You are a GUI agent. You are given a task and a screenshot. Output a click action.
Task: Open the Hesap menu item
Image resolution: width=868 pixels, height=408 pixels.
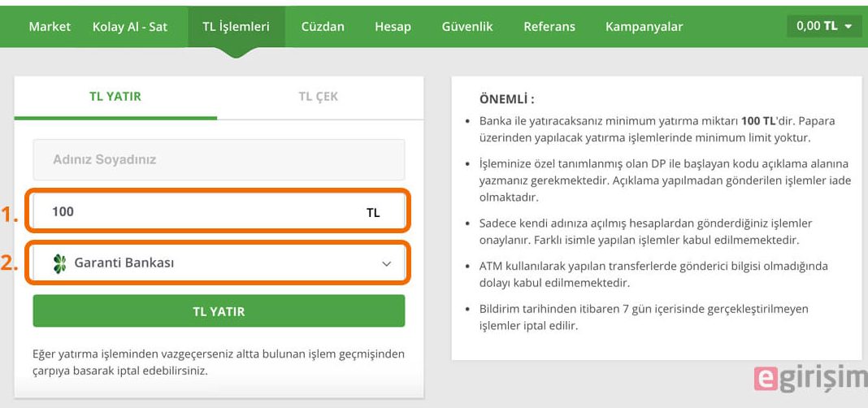coord(393,27)
